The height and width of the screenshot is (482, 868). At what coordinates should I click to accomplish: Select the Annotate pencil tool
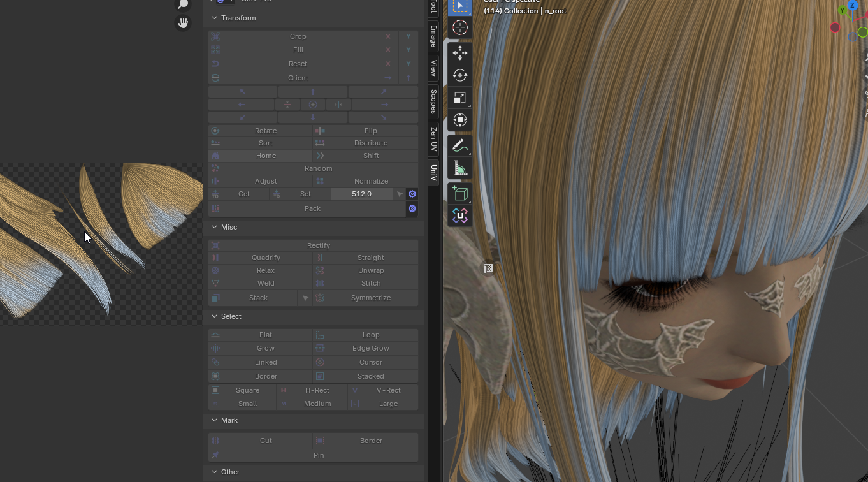[459, 146]
